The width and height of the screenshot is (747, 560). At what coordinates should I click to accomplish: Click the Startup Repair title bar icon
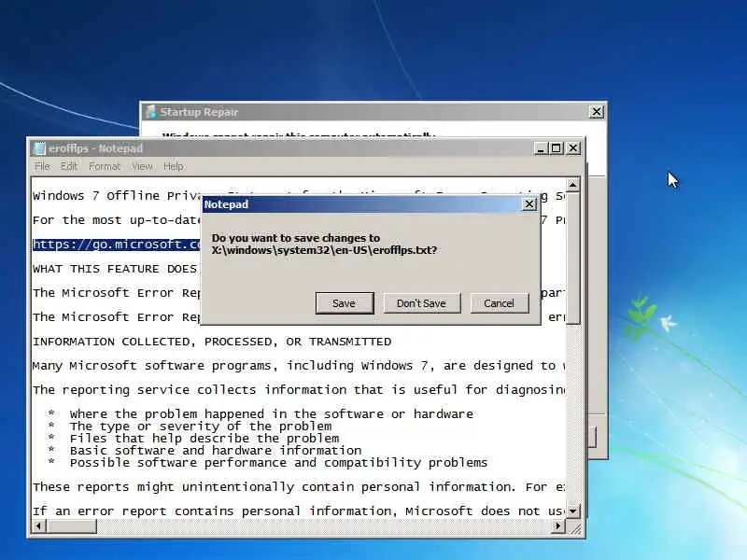point(151,112)
